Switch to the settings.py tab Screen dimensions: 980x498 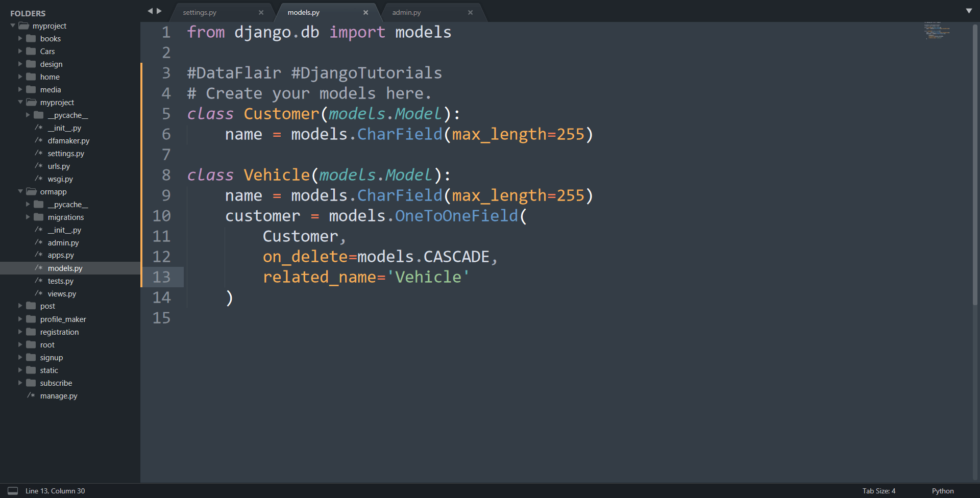click(200, 12)
